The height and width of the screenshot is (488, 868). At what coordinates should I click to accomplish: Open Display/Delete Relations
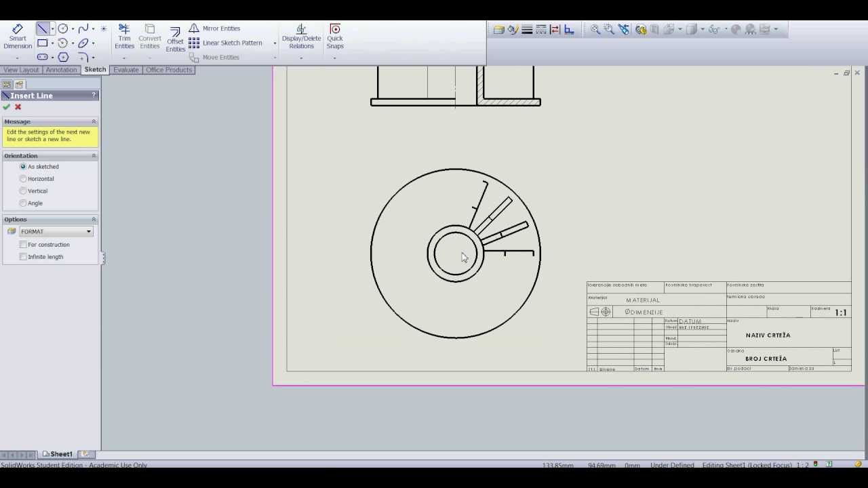301,37
